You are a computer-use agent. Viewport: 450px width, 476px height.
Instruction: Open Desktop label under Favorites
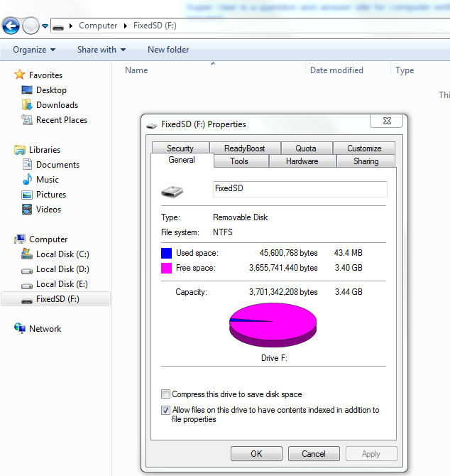[x=51, y=90]
